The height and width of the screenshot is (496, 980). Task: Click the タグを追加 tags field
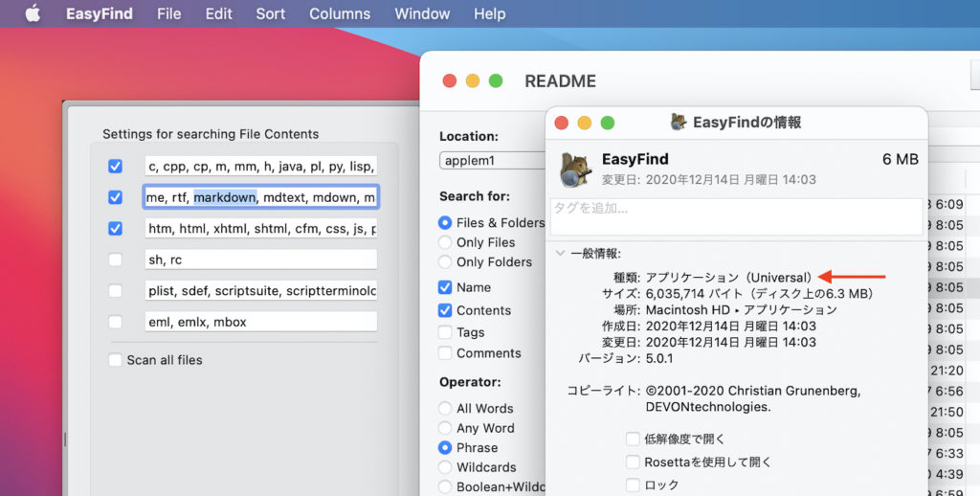click(736, 216)
